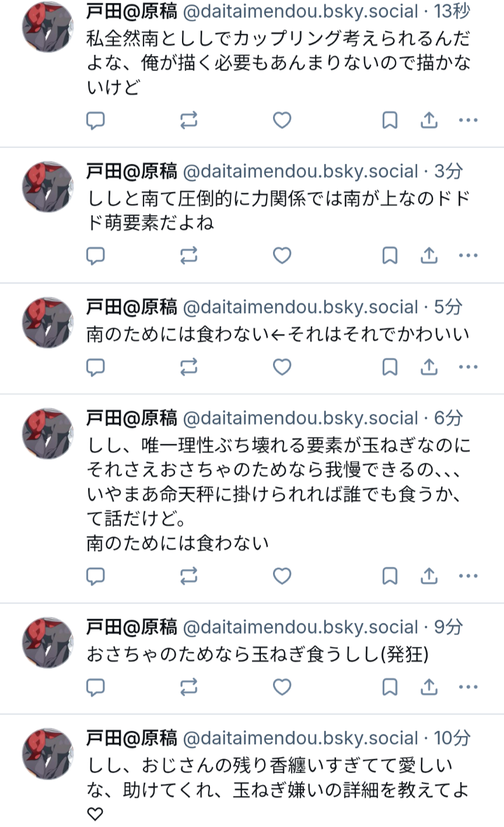
Task: Open the avatar on the 9分 post
Action: (48, 643)
